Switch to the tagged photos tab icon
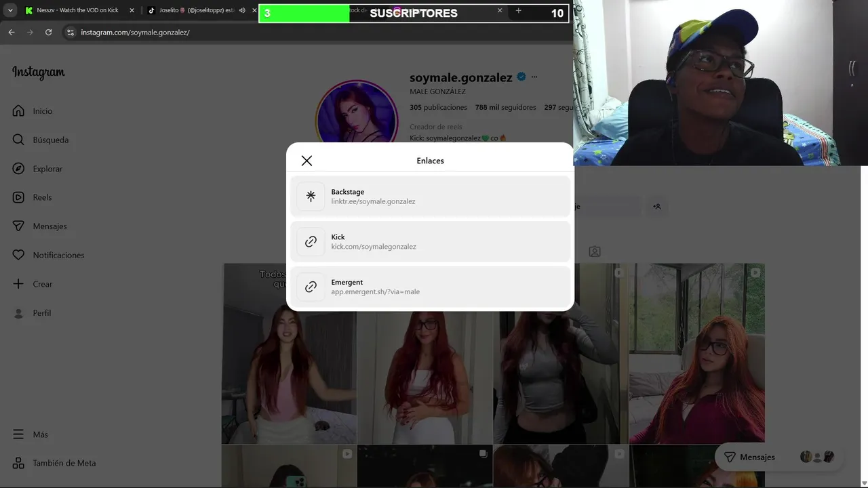 click(x=595, y=251)
